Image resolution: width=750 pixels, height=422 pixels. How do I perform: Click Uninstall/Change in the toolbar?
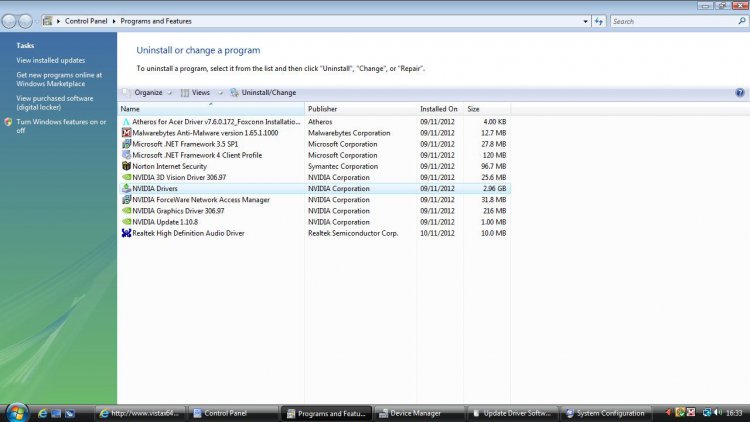[263, 93]
